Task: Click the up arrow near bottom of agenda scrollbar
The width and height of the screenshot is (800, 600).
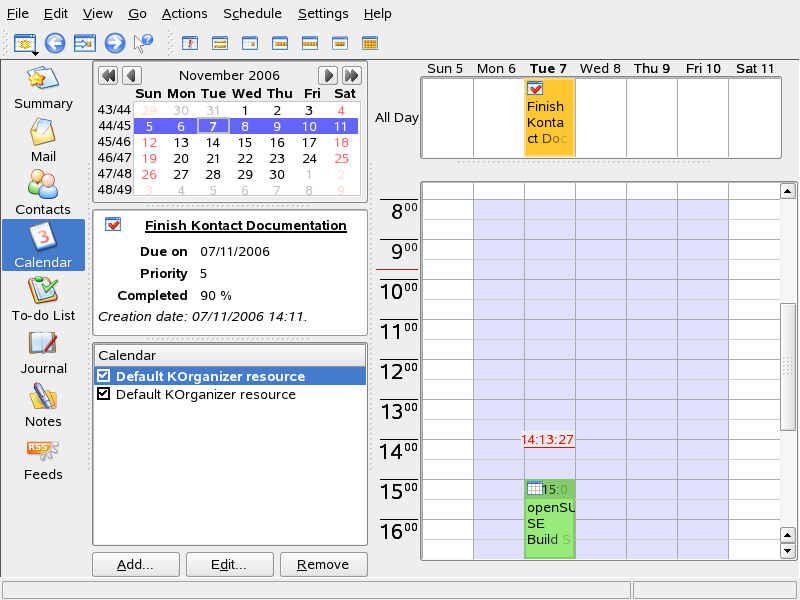Action: (x=787, y=535)
